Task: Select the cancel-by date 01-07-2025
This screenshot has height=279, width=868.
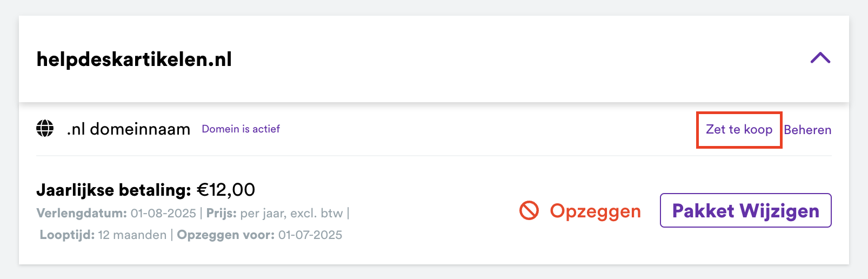Action: (310, 235)
